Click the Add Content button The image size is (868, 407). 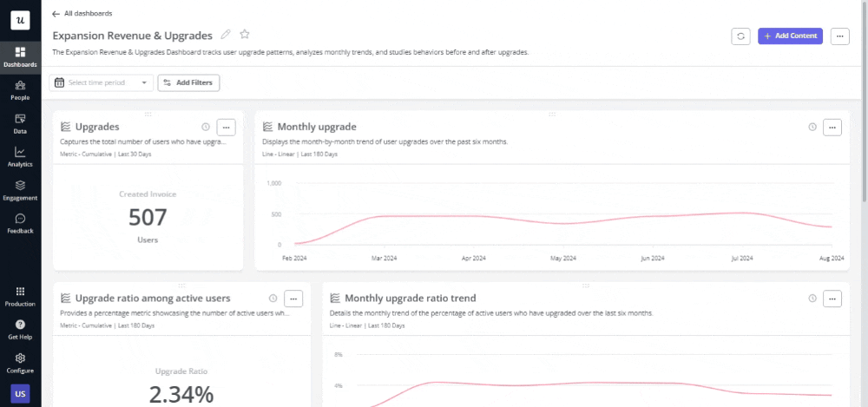click(790, 36)
